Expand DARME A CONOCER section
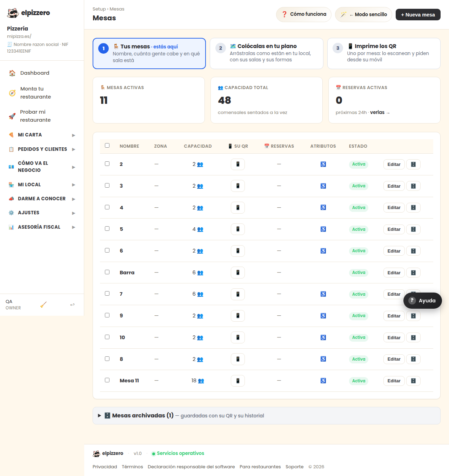The width and height of the screenshot is (449, 476). pos(42,199)
